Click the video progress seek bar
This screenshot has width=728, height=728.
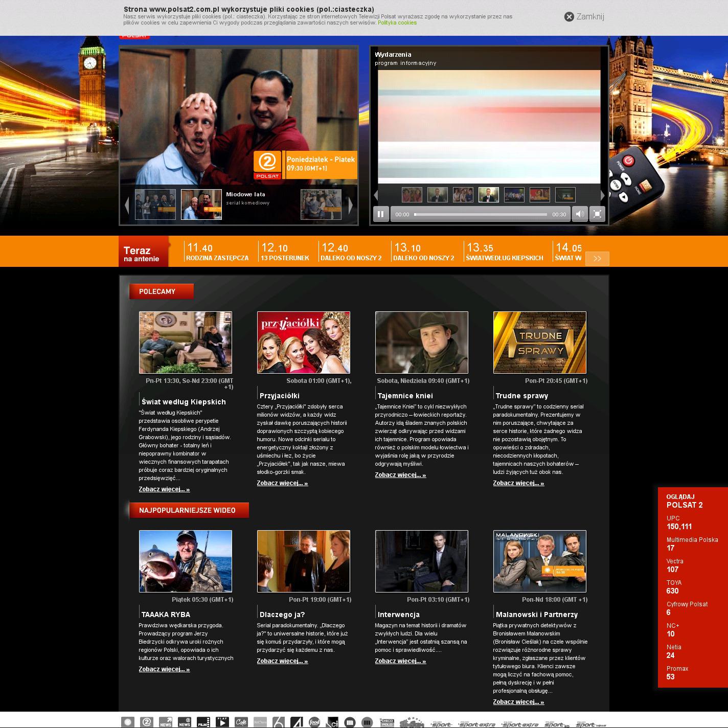point(480,215)
